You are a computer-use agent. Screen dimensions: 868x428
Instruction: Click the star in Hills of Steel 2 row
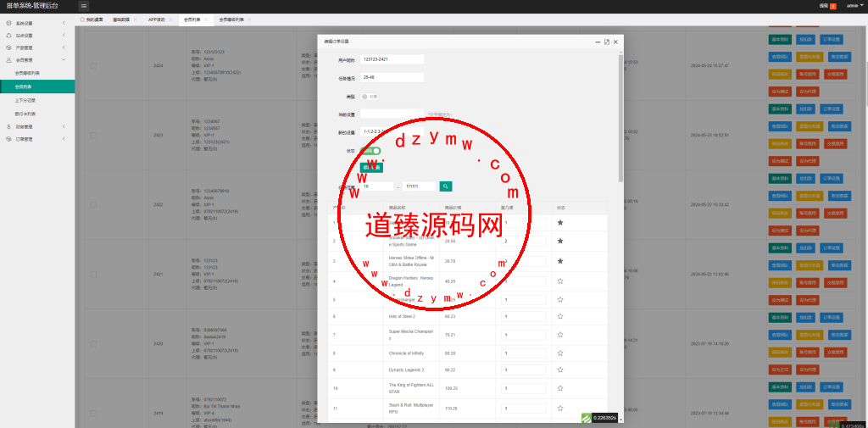coord(560,316)
